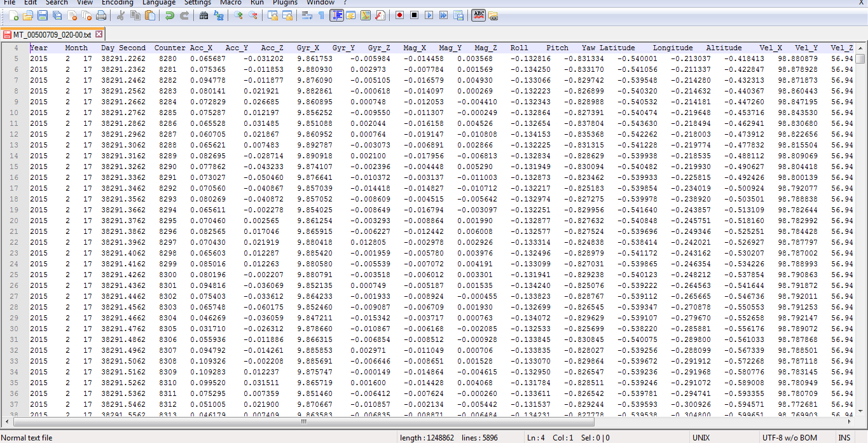Save the current file using toolbar
The image size is (868, 443).
click(42, 15)
